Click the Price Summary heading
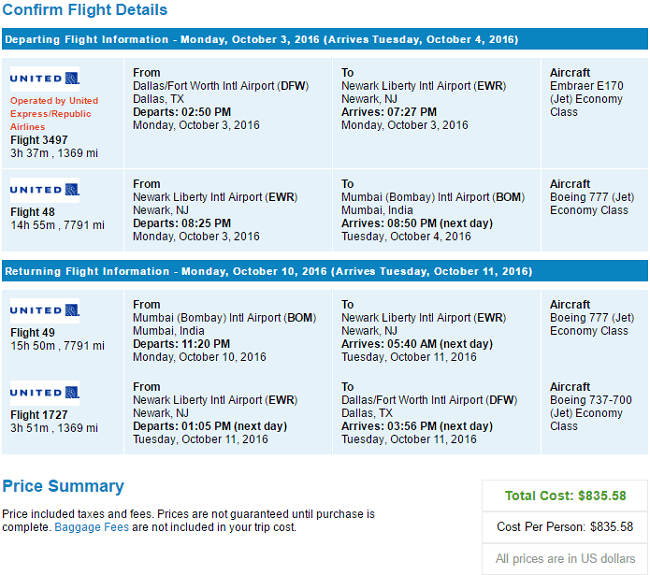Screen dimensions: 650x575 coord(63,486)
